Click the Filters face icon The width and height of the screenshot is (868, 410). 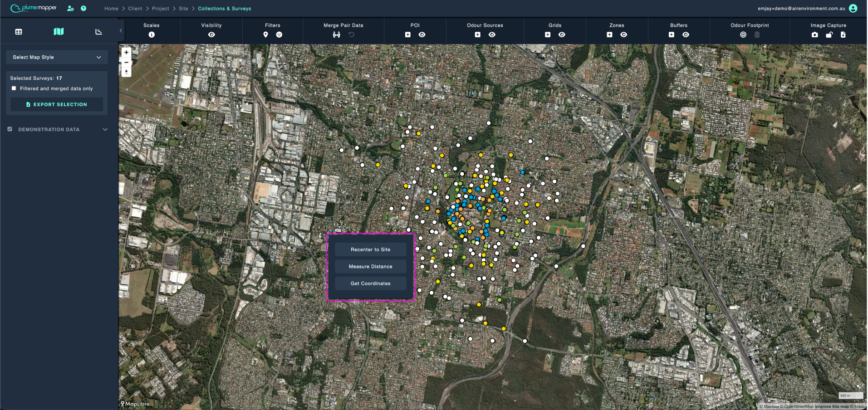pyautogui.click(x=279, y=34)
